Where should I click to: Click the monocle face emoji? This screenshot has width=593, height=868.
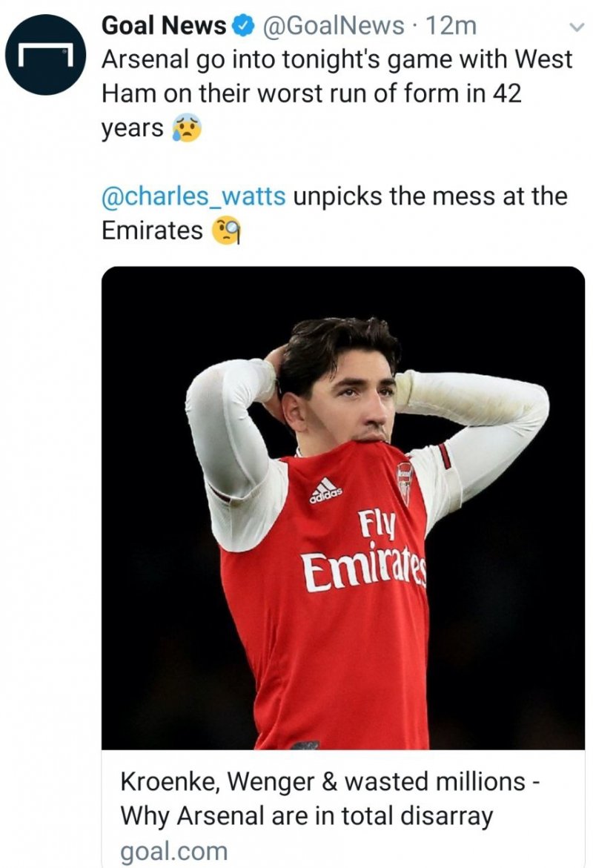pos(227,231)
